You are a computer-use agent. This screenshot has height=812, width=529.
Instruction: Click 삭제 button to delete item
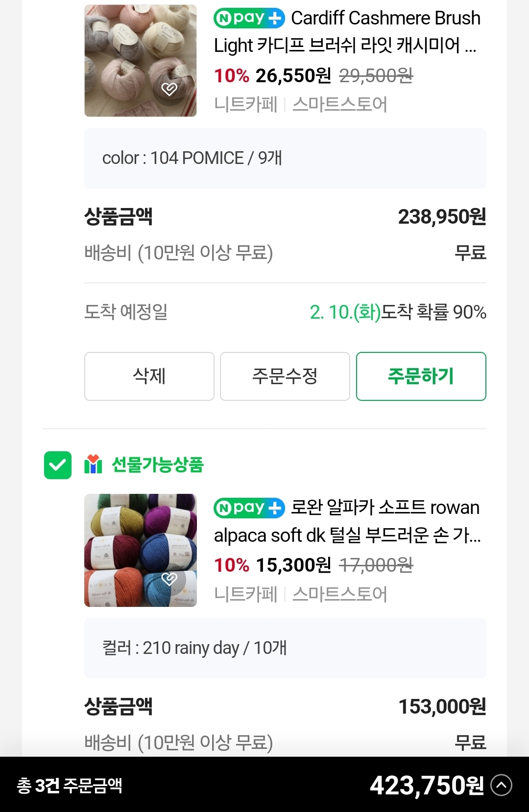pyautogui.click(x=149, y=376)
